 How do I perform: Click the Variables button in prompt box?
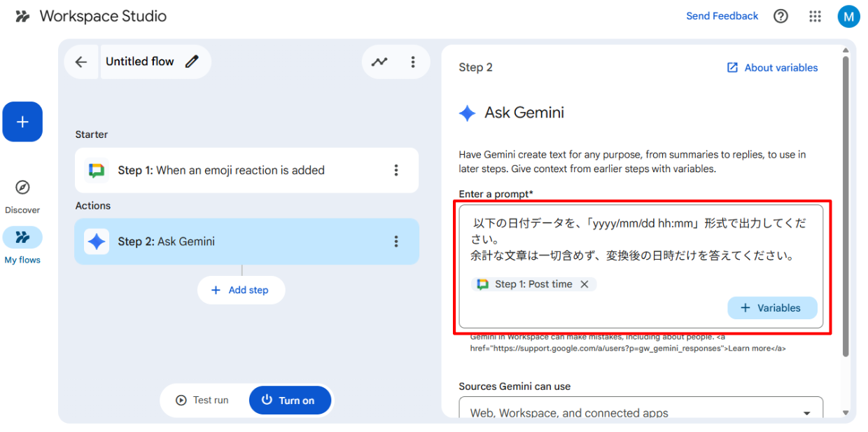772,308
